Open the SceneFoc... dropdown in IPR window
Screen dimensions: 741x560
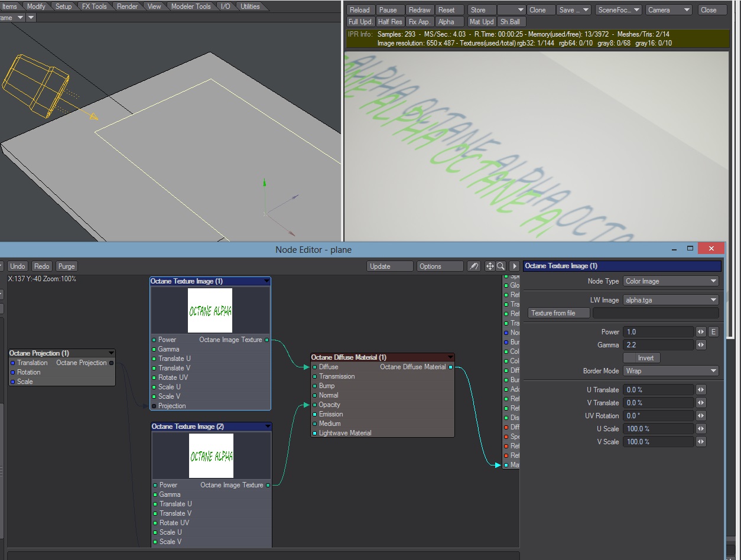pyautogui.click(x=619, y=10)
